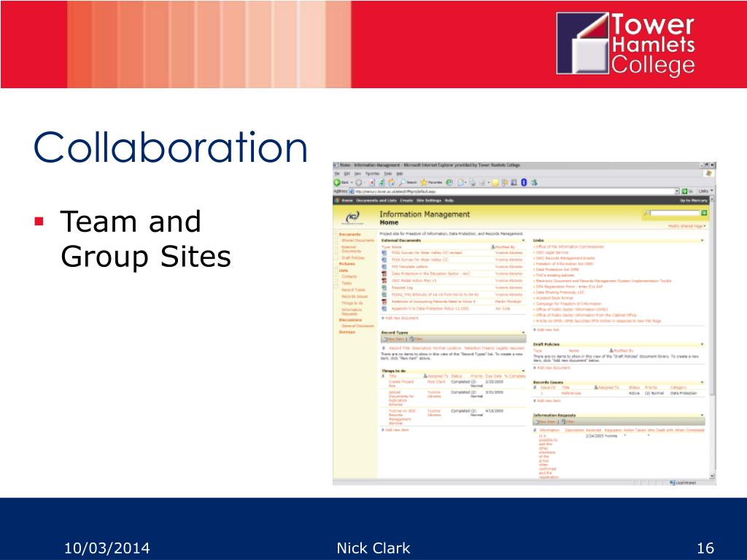
Task: Click the IE Stop button
Action: point(371,182)
